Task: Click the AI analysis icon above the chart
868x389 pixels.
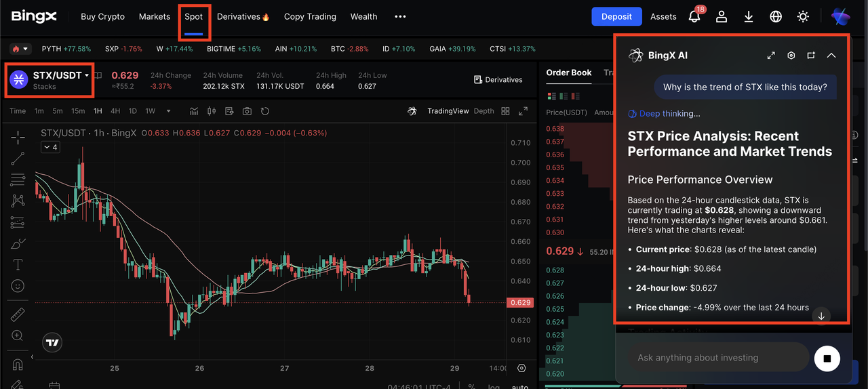Action: coord(412,111)
